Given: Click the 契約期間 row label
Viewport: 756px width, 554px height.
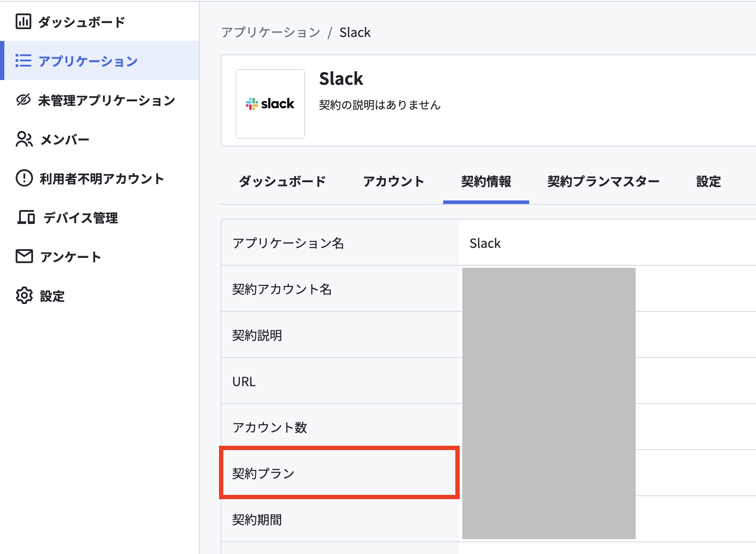Looking at the screenshot, I should [257, 519].
